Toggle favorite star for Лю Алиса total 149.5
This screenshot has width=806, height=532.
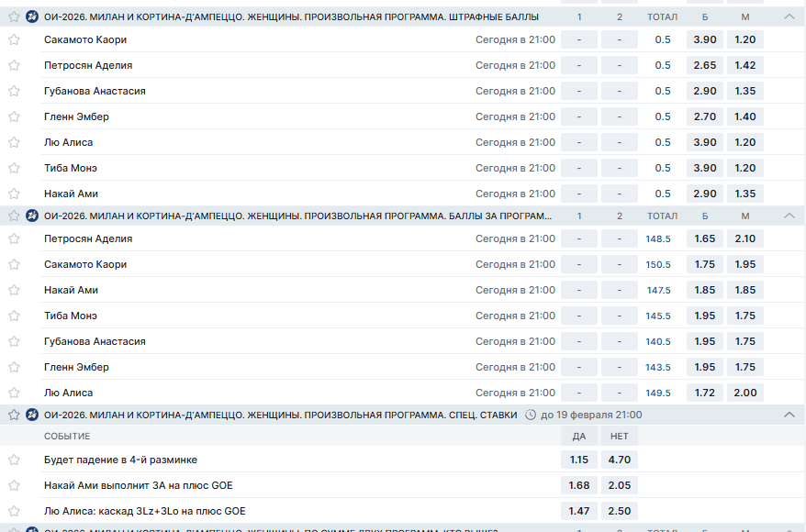14,393
